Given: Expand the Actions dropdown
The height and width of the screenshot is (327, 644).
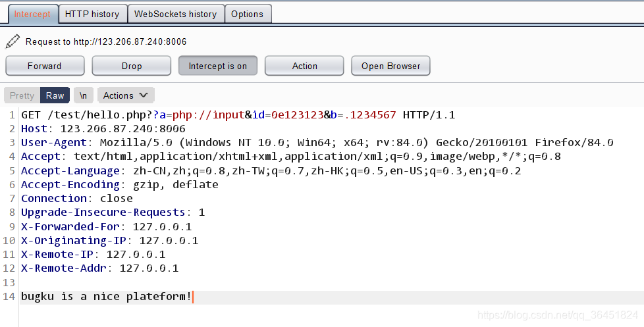Looking at the screenshot, I should click(x=126, y=95).
